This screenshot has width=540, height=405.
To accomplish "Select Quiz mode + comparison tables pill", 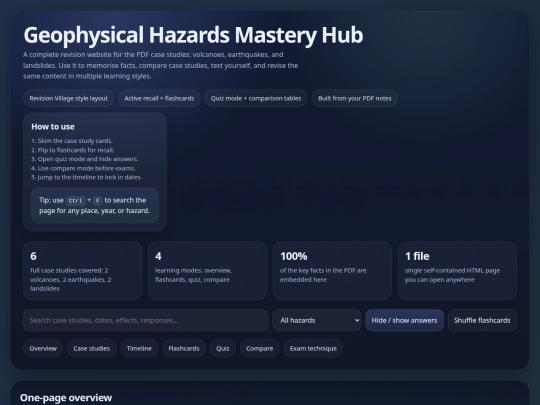I will pos(256,98).
